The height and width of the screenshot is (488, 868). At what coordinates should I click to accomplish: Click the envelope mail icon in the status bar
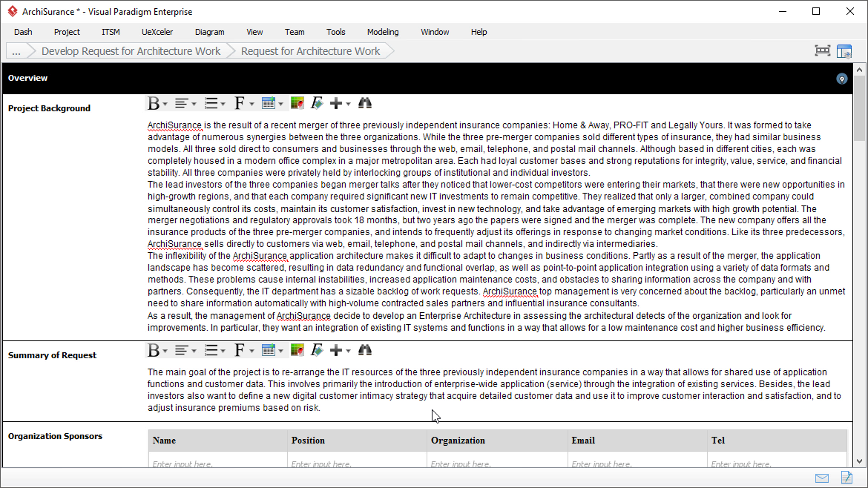(822, 478)
